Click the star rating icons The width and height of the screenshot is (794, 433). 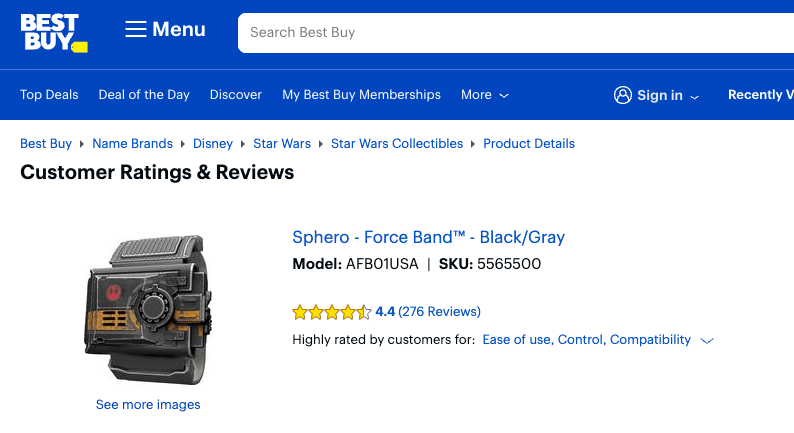pyautogui.click(x=331, y=312)
